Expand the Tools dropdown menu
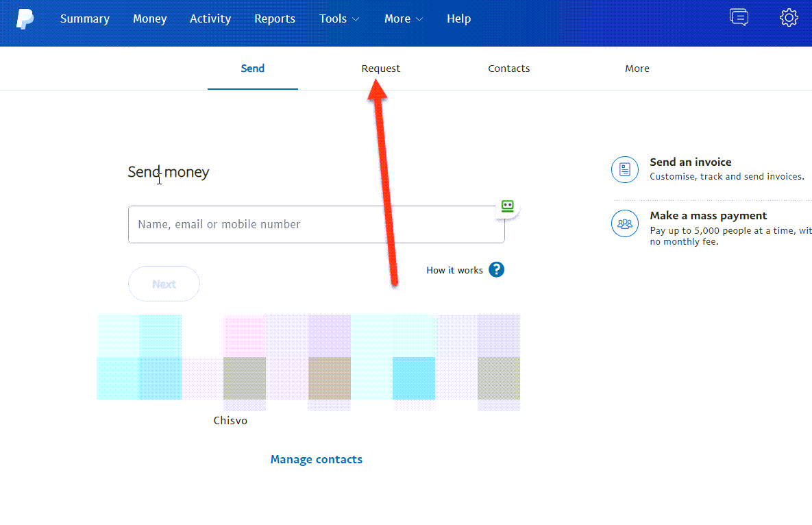812x525 pixels. pyautogui.click(x=339, y=19)
